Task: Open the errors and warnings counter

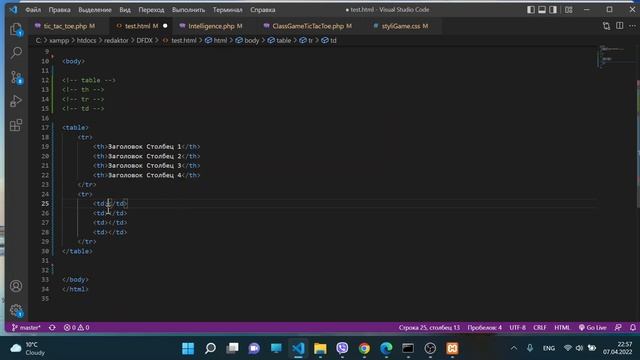Action: (76, 328)
